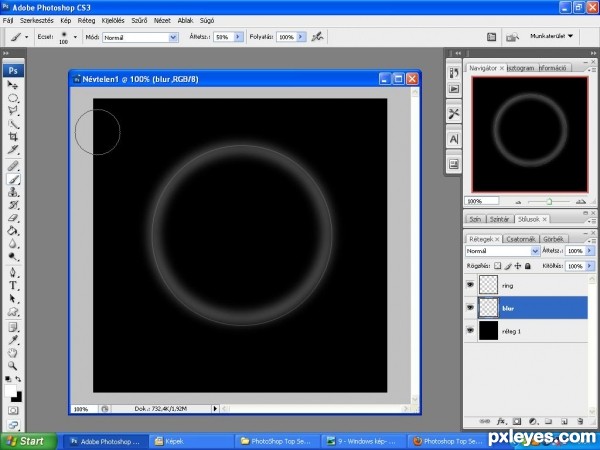600x450 pixels.
Task: Switch to the Színtár tab
Action: [499, 219]
